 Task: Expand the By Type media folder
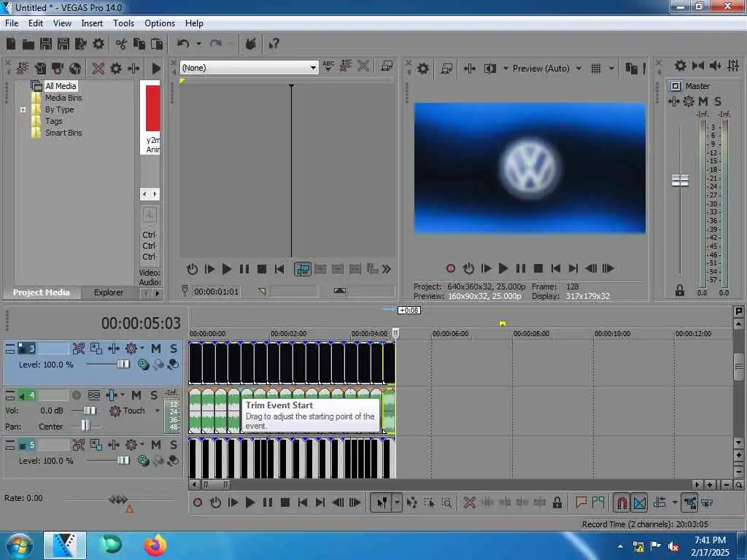23,109
